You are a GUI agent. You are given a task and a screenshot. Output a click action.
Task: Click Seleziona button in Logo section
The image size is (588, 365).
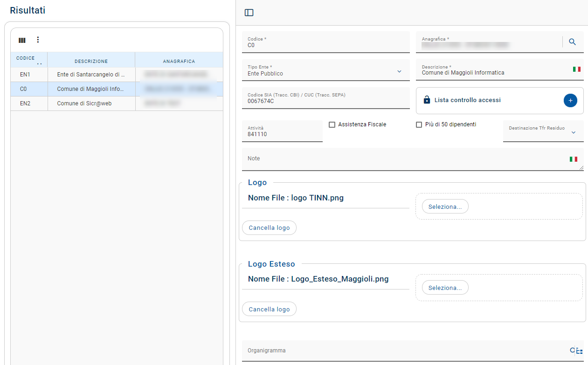tap(445, 207)
